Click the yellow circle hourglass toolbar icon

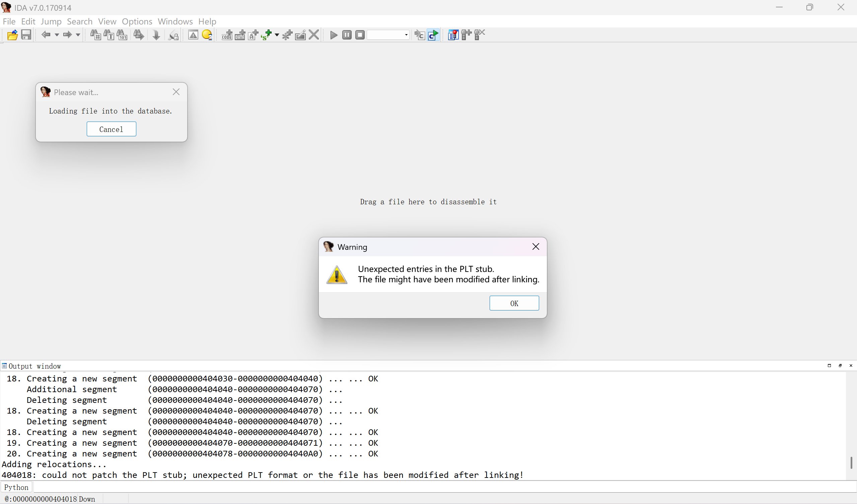pyautogui.click(x=207, y=35)
